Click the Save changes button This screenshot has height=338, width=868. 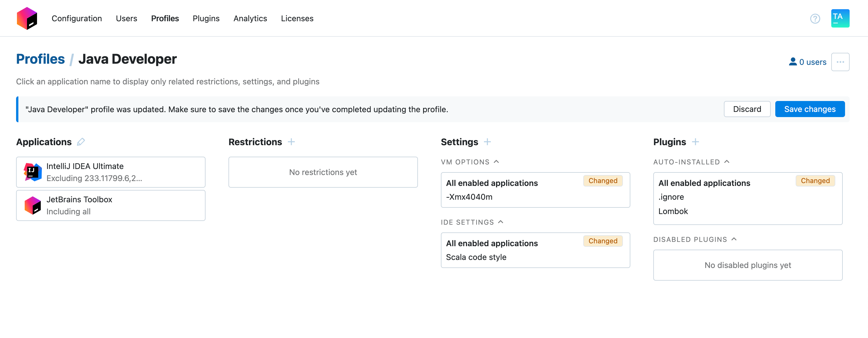click(810, 109)
